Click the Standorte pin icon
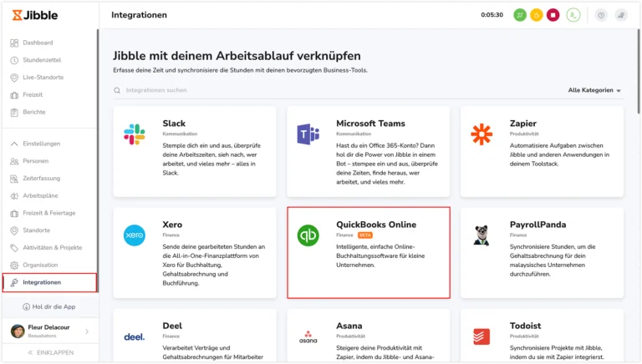 click(x=14, y=230)
